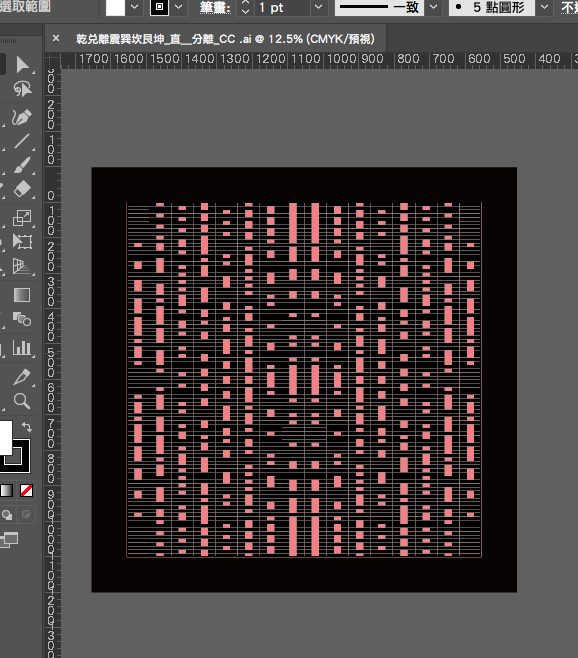Select the Slice tool

coord(22,376)
